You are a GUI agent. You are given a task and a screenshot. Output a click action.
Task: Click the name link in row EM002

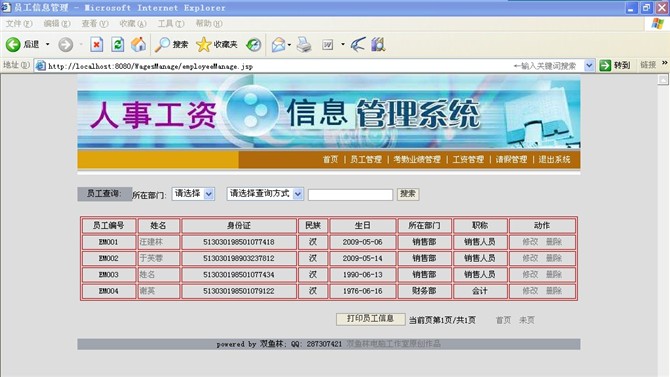pos(151,258)
